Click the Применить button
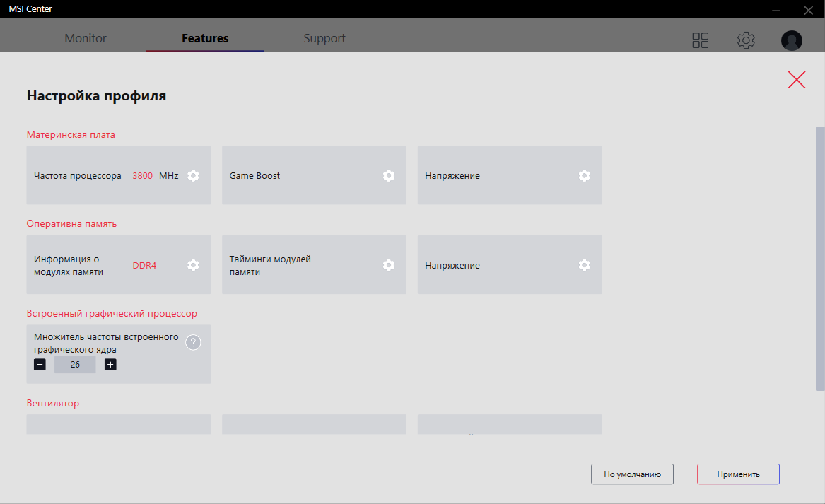The height and width of the screenshot is (504, 825). pyautogui.click(x=738, y=474)
